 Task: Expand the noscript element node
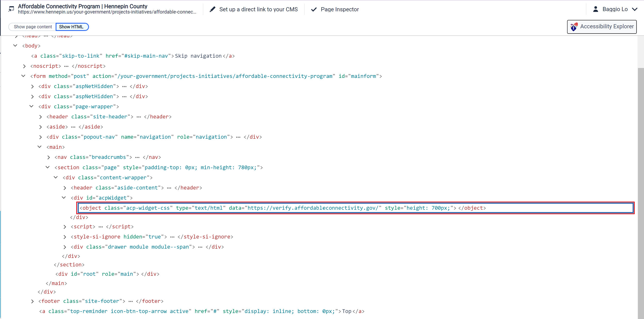pos(24,66)
